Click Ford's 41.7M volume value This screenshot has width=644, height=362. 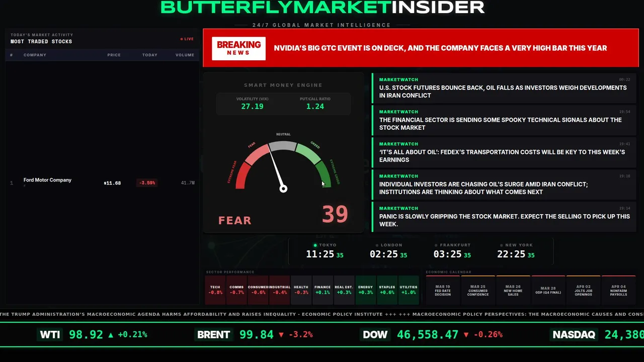pos(188,183)
